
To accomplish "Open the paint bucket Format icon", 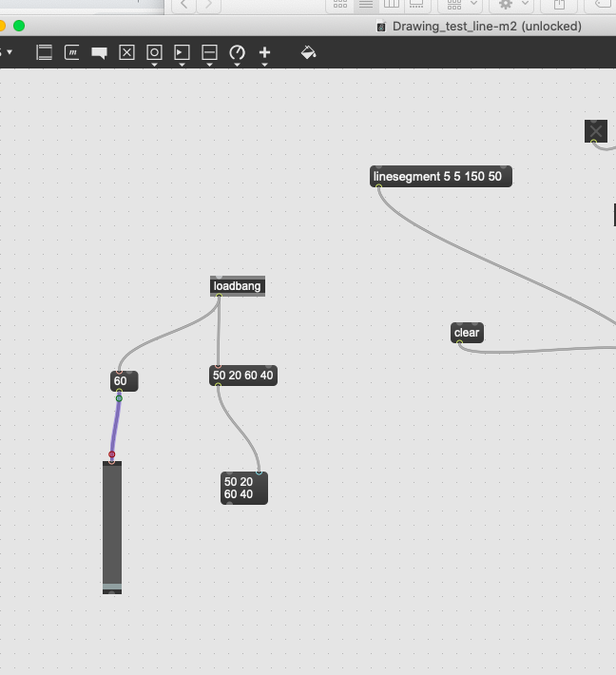I will [x=308, y=52].
